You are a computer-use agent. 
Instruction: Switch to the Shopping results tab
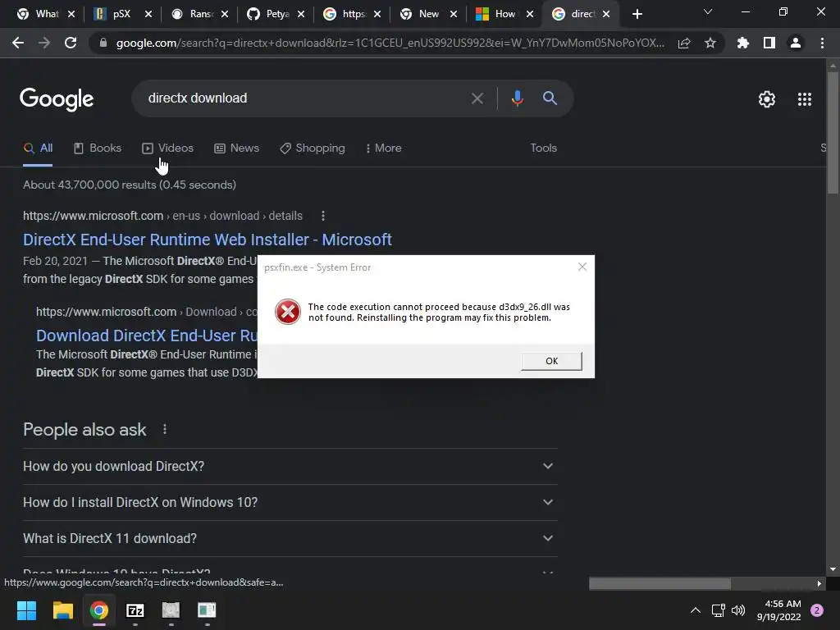pos(313,148)
